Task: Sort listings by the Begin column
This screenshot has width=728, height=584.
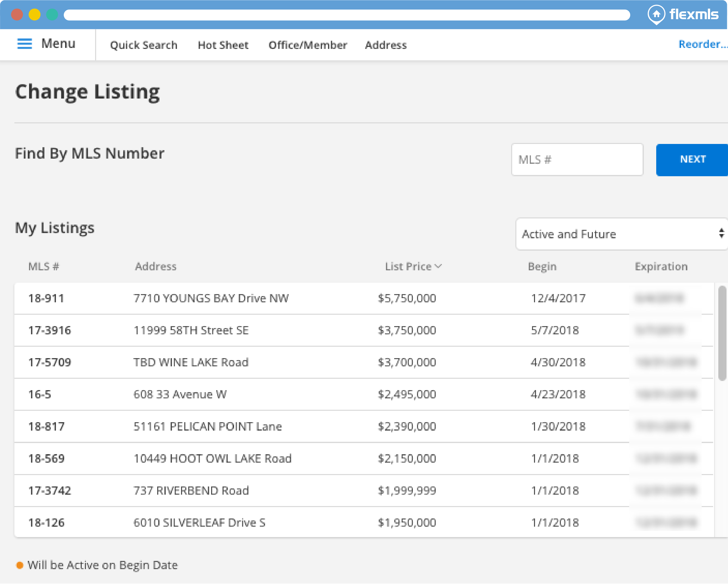Action: coord(542,267)
